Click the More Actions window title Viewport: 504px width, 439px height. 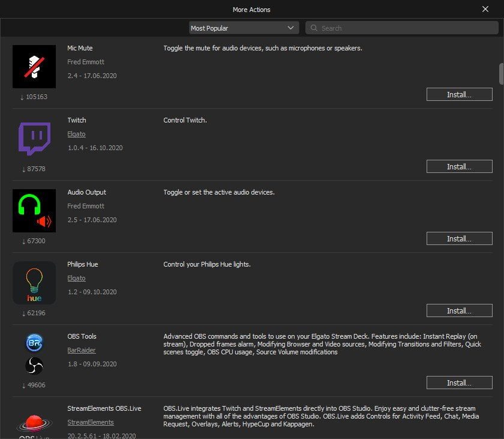click(x=251, y=10)
